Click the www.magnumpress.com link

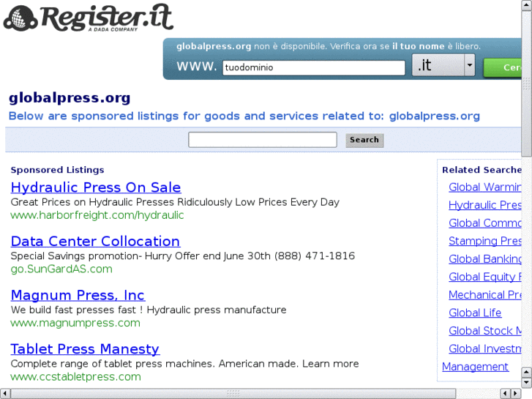pos(75,323)
